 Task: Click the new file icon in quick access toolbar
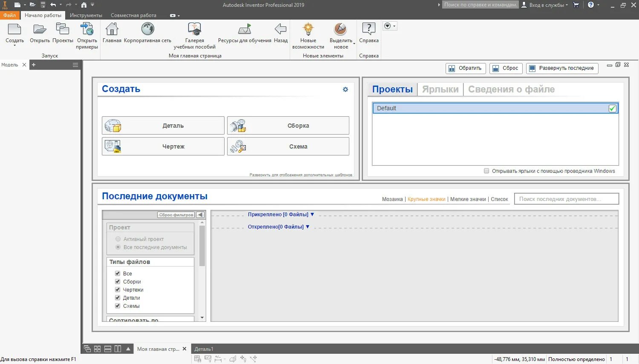pos(17,5)
